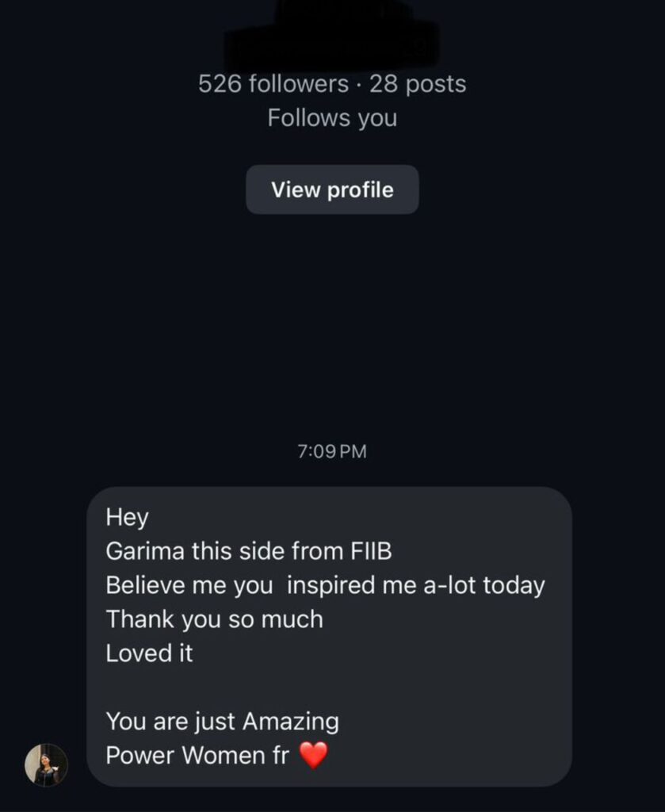Click the empty chat area above the timestamp
Screen dimensions: 665x812
332,333
